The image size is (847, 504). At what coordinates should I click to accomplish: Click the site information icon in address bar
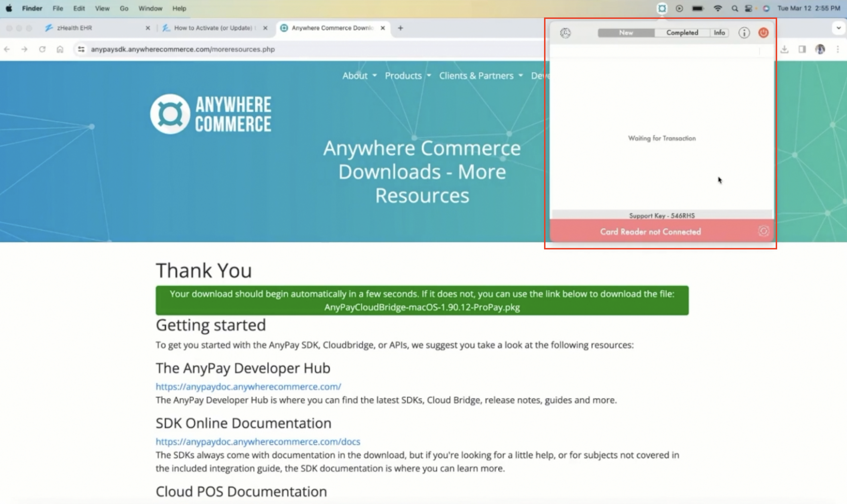coord(81,49)
